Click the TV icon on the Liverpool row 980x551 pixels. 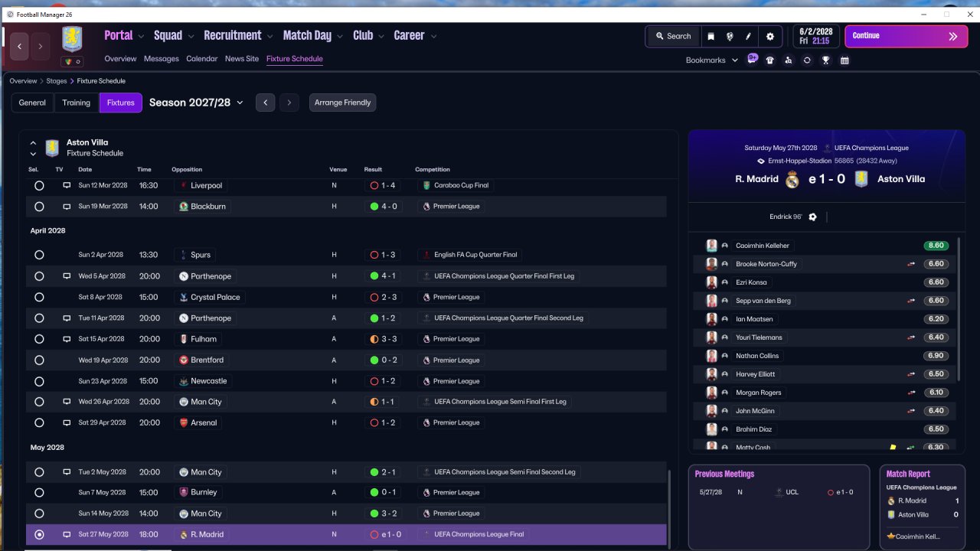67,185
